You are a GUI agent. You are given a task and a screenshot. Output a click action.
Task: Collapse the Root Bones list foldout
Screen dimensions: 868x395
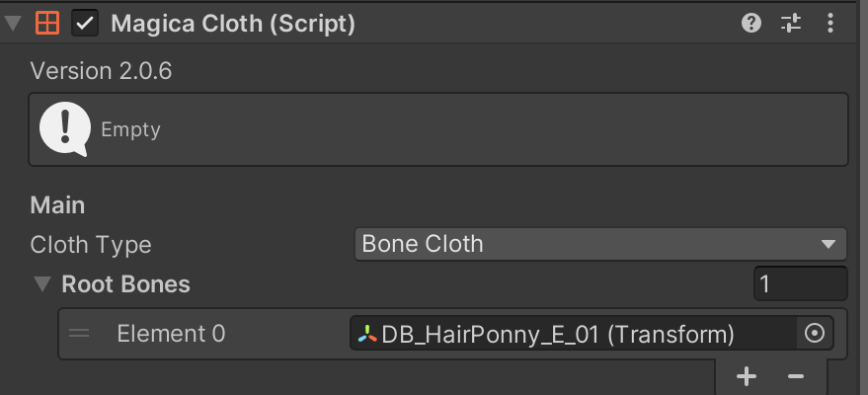click(42, 284)
